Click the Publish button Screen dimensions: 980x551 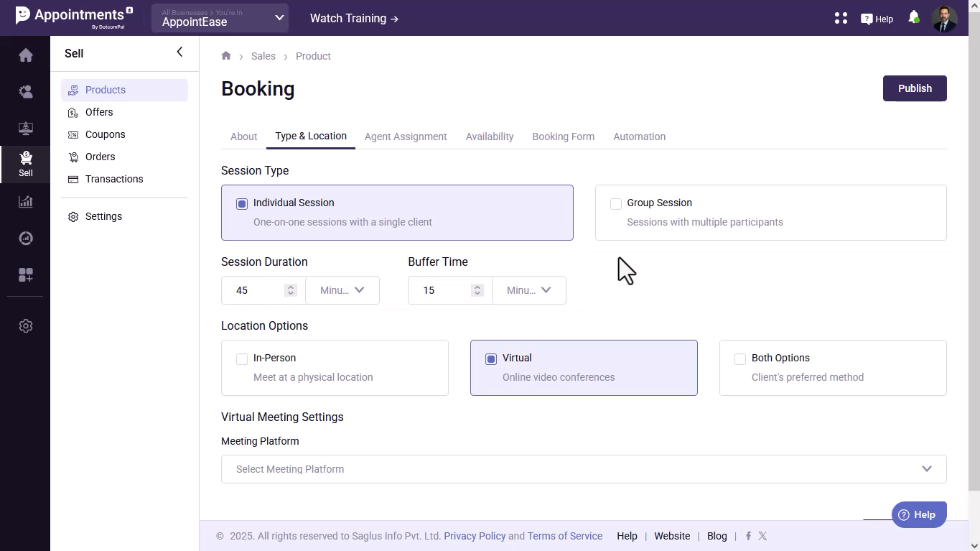(915, 88)
